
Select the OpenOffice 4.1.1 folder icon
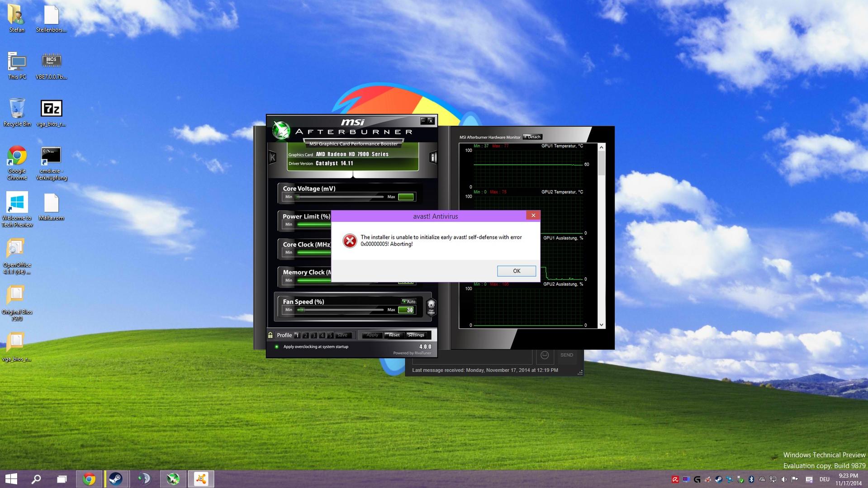pyautogui.click(x=17, y=256)
